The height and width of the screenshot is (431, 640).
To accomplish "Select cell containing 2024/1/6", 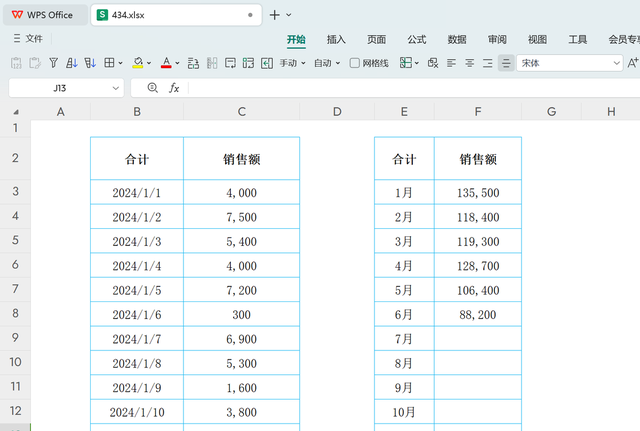I will [x=137, y=314].
